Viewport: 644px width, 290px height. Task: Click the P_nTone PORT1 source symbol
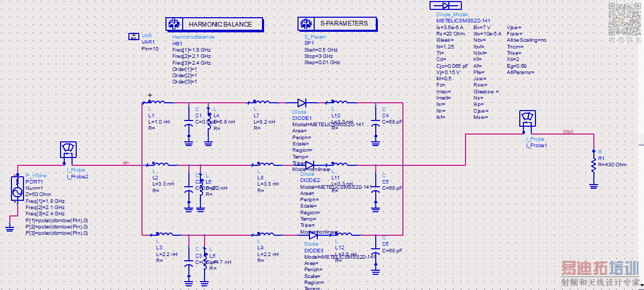17,188
